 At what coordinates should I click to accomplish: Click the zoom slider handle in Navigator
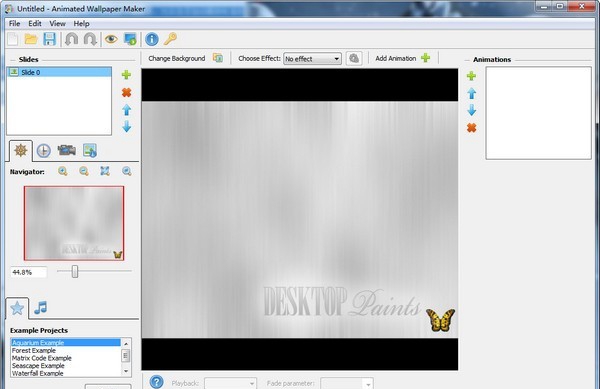[75, 272]
